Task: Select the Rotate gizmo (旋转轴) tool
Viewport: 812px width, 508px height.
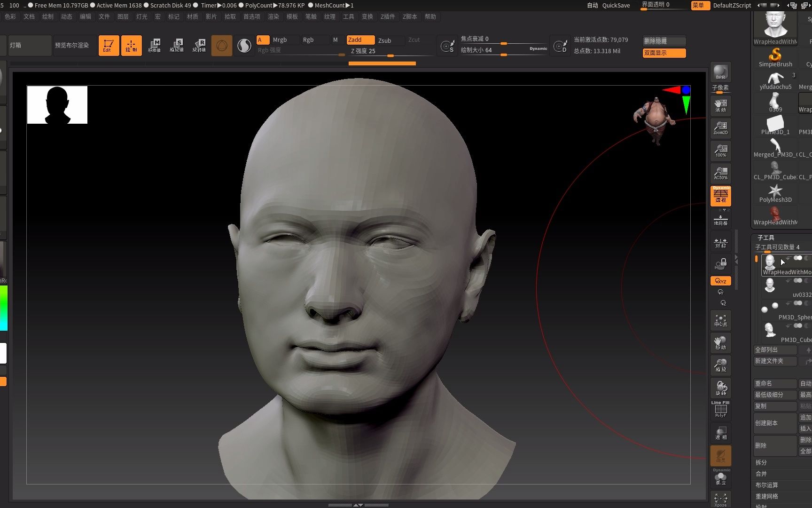Action: point(199,46)
